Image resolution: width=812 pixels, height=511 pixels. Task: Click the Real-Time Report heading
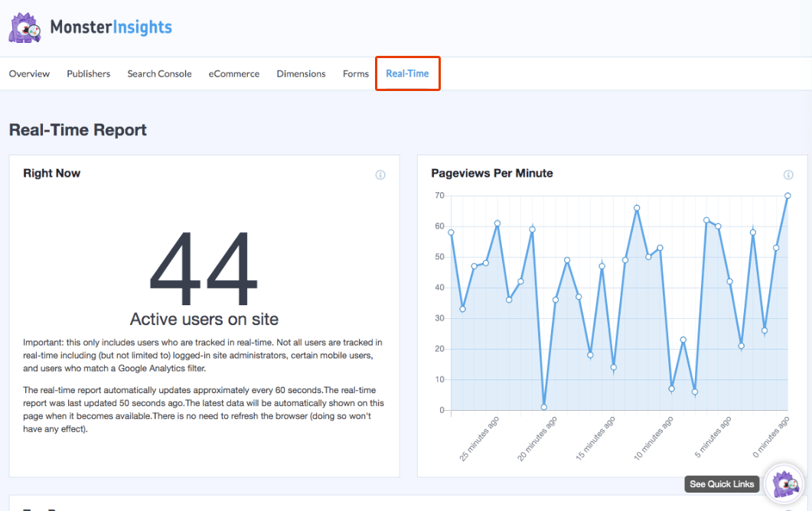(77, 130)
